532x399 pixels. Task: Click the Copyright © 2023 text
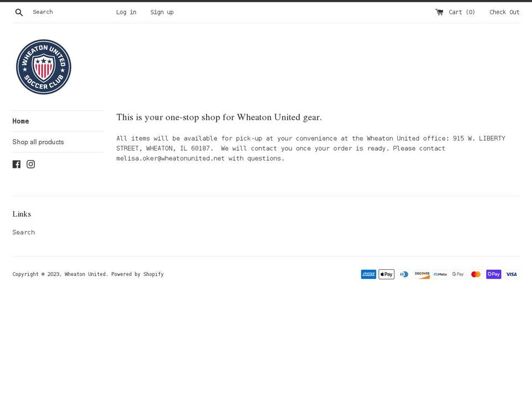point(37,274)
